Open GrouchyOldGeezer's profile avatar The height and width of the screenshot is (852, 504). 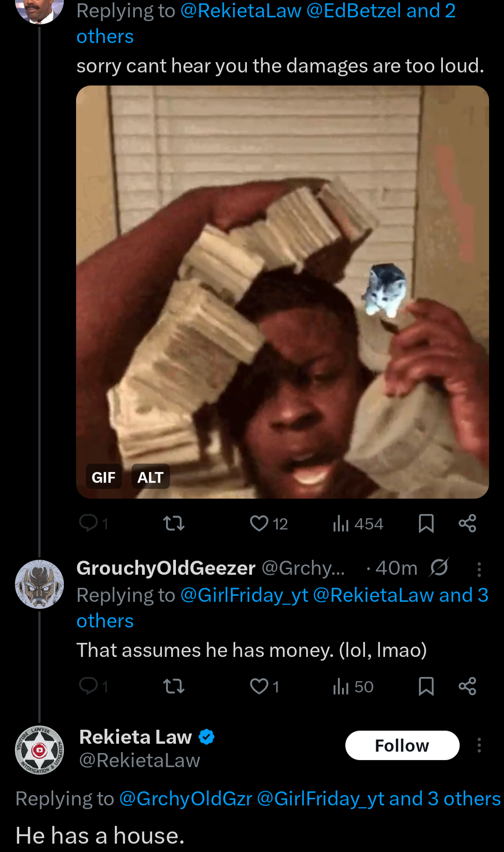tap(40, 584)
